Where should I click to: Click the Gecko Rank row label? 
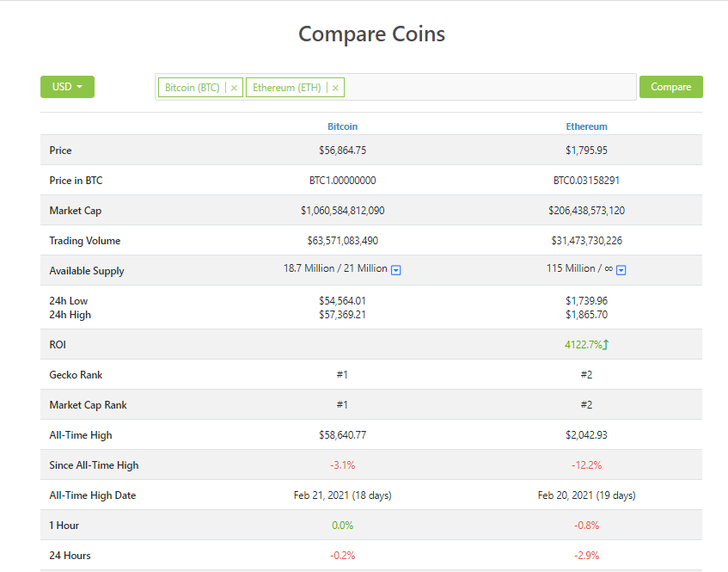[x=76, y=375]
